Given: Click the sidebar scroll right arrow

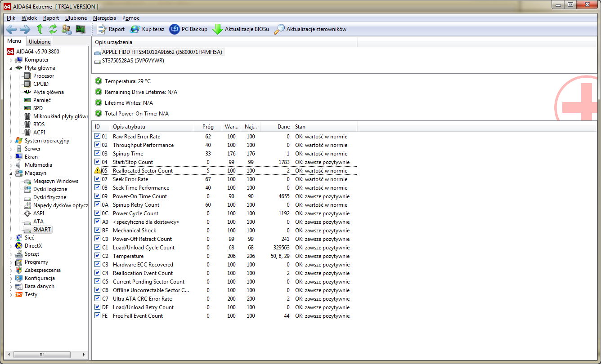Looking at the screenshot, I should pyautogui.click(x=85, y=355).
